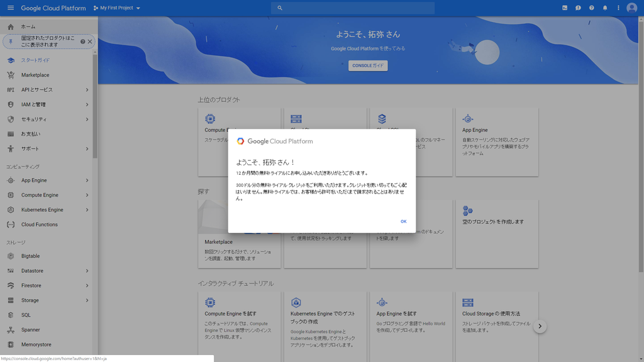Open the notifications bell
The width and height of the screenshot is (644, 362).
[605, 8]
